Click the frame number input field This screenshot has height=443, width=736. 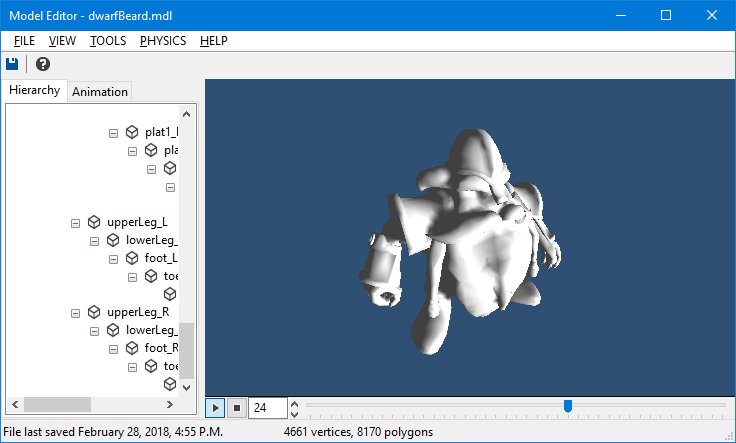coord(265,408)
